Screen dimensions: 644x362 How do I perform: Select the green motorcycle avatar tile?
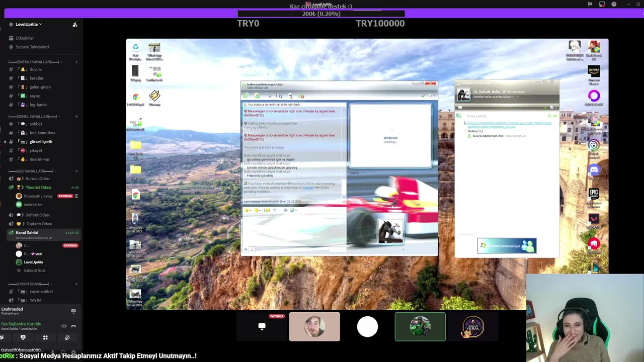click(x=420, y=327)
